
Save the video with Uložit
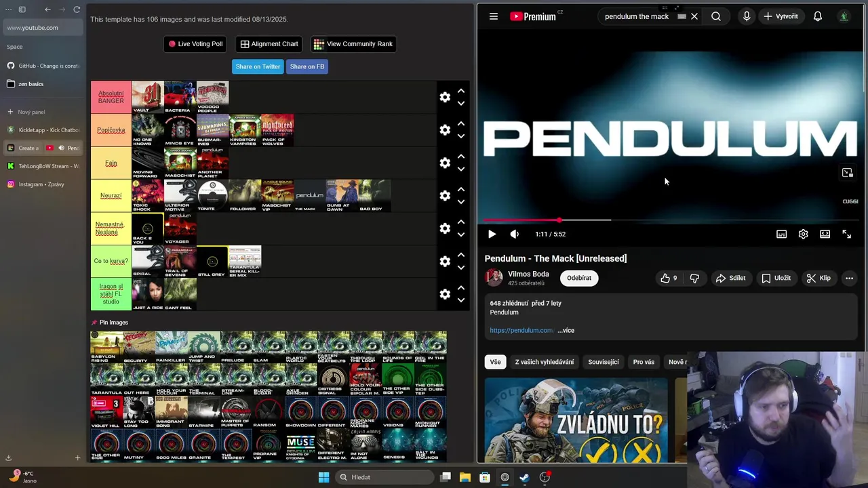pyautogui.click(x=776, y=278)
